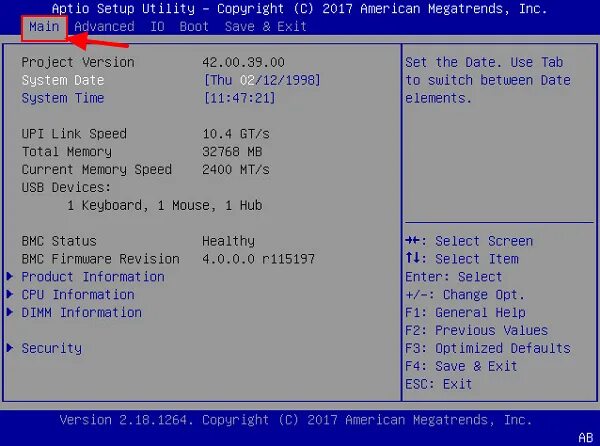The height and width of the screenshot is (446, 600).
Task: Edit the system time value 11:47:21
Action: click(239, 98)
